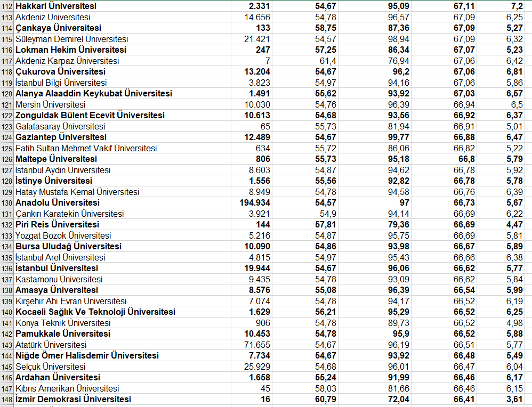532x407 pixels.
Task: Select the Niğde Ömer Halisdemir Üniversitesi cell
Action: tap(122, 355)
